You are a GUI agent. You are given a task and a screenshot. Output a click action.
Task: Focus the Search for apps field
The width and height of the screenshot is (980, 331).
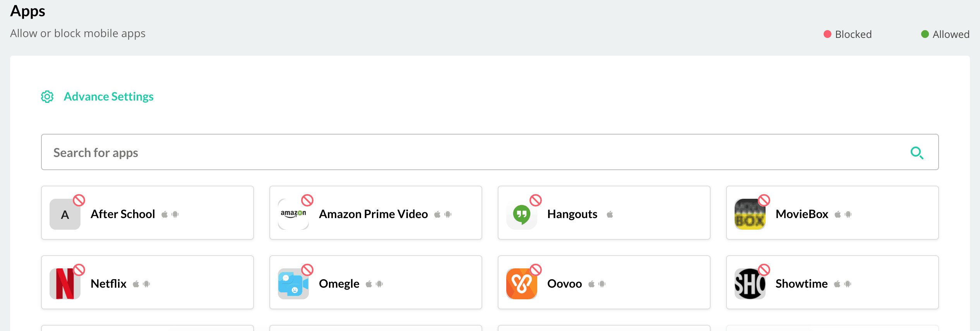(464, 152)
